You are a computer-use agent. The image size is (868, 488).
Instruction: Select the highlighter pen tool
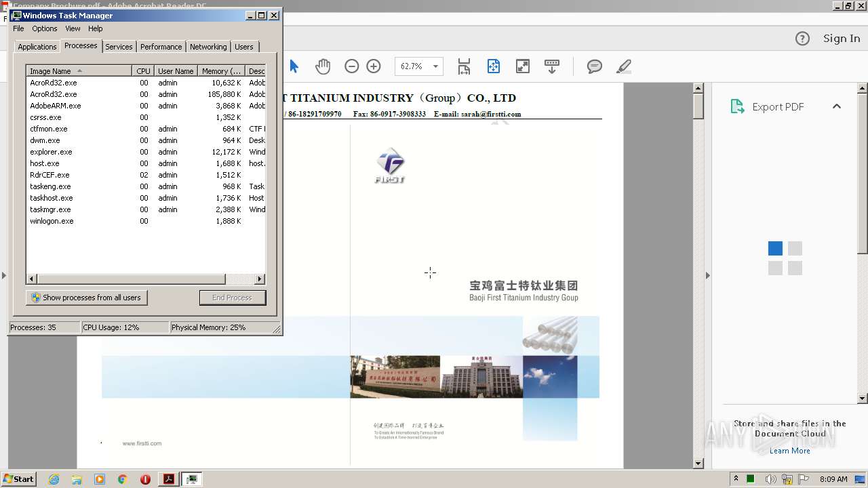tap(624, 66)
